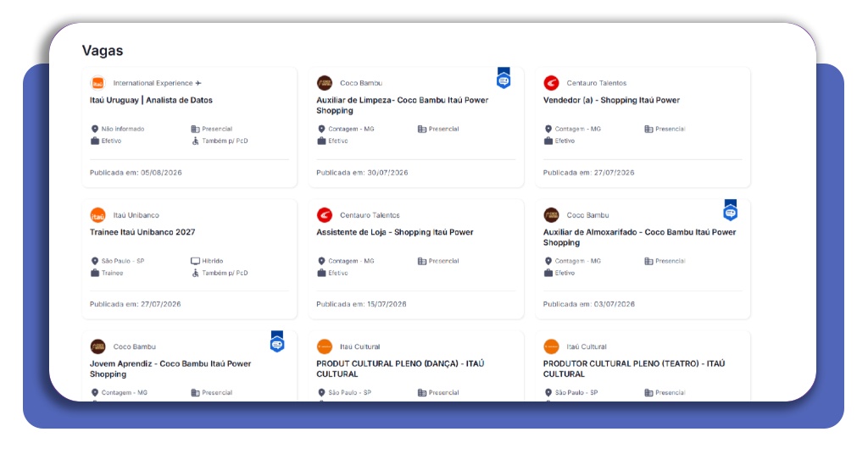
Task: Click airplane icon next to International Experience
Action: point(198,84)
